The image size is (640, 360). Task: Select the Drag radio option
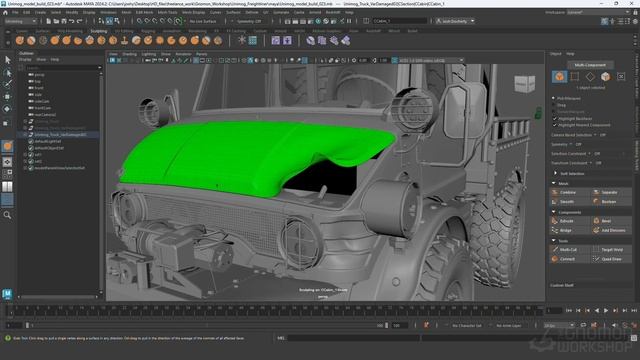point(554,105)
